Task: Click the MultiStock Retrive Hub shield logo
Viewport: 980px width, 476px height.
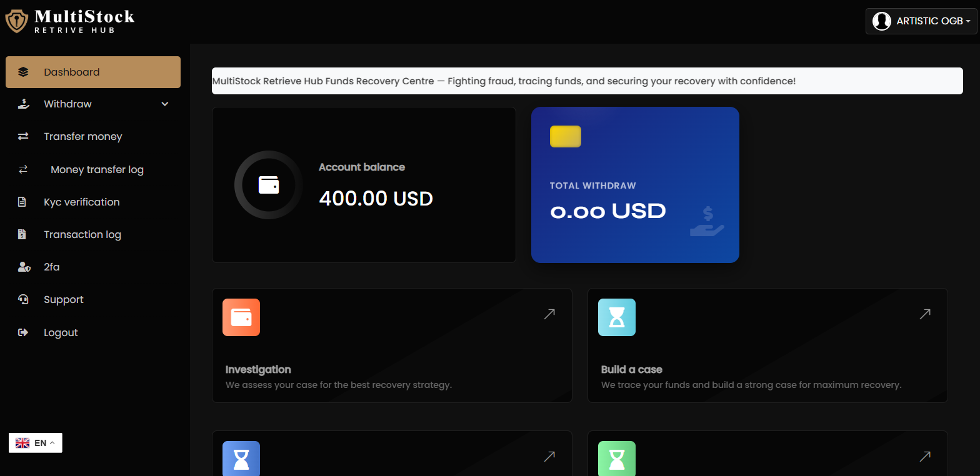Action: click(16, 21)
